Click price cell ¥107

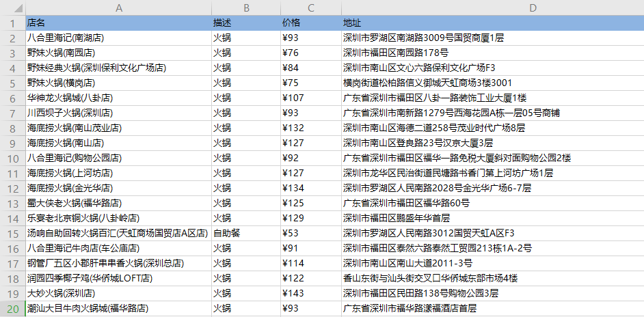311,98
